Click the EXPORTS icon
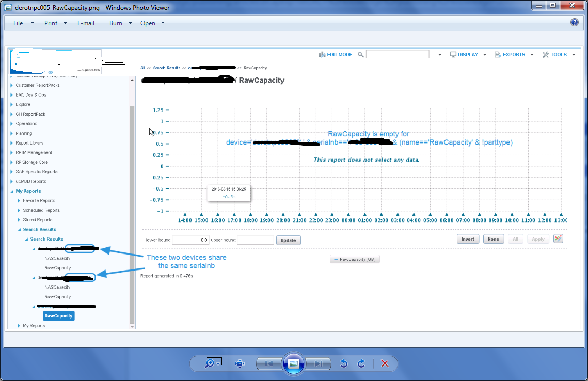 click(498, 54)
